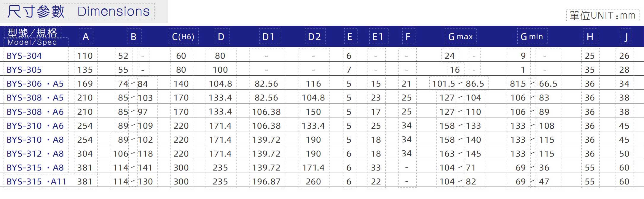The height and width of the screenshot is (199, 644).
Task: Select the BYS-305 model row label
Action: (x=24, y=70)
